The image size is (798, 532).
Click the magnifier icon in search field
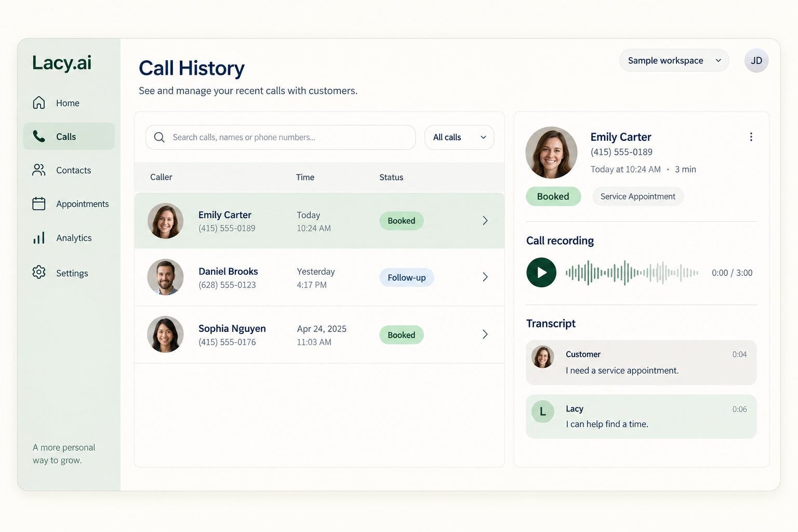coord(159,137)
